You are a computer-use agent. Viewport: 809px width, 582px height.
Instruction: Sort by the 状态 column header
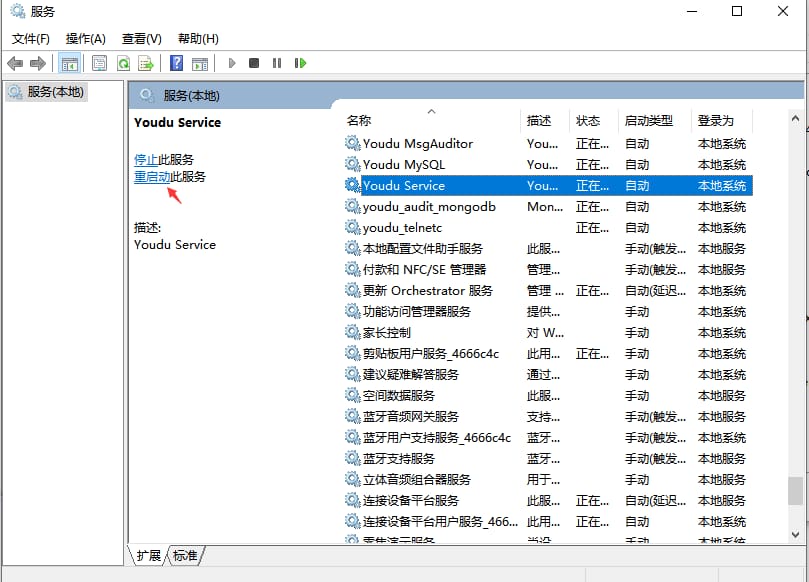pos(594,120)
